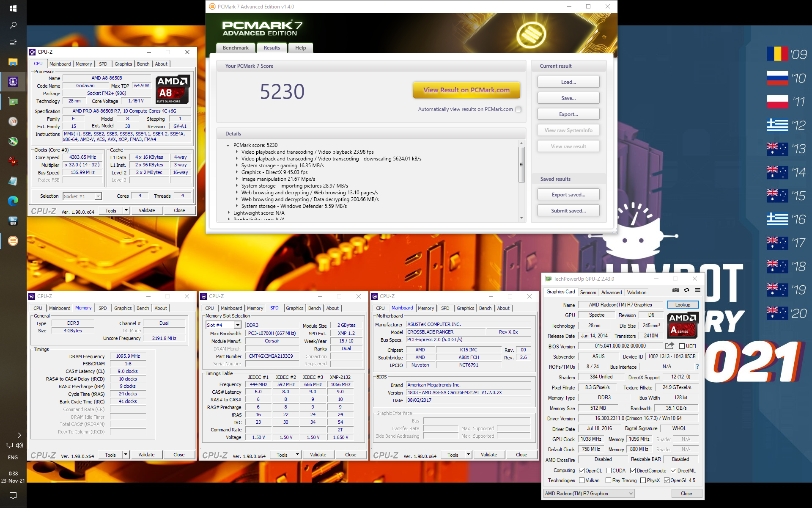Toggle the Vulkan checkbox
The height and width of the screenshot is (508, 812).
582,480
